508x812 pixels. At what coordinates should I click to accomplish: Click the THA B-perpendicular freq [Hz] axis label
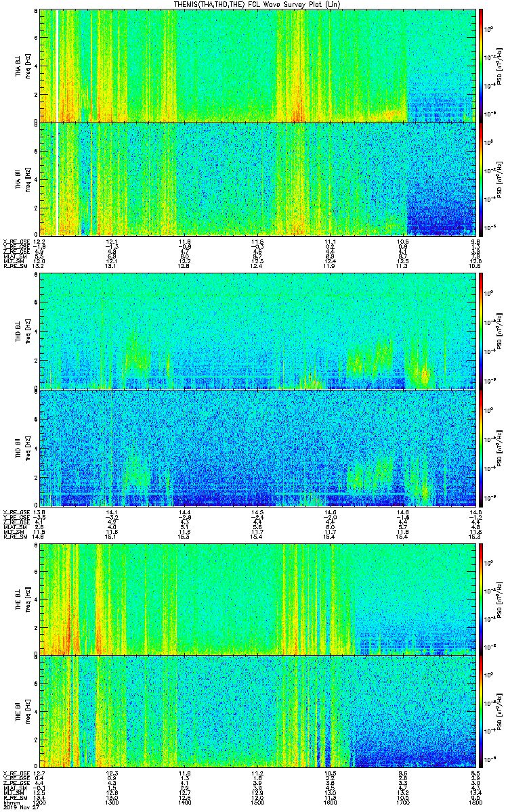(x=27, y=66)
